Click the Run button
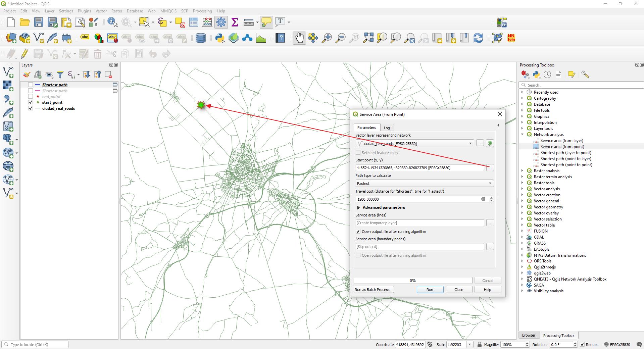This screenshot has width=644, height=349. (430, 289)
